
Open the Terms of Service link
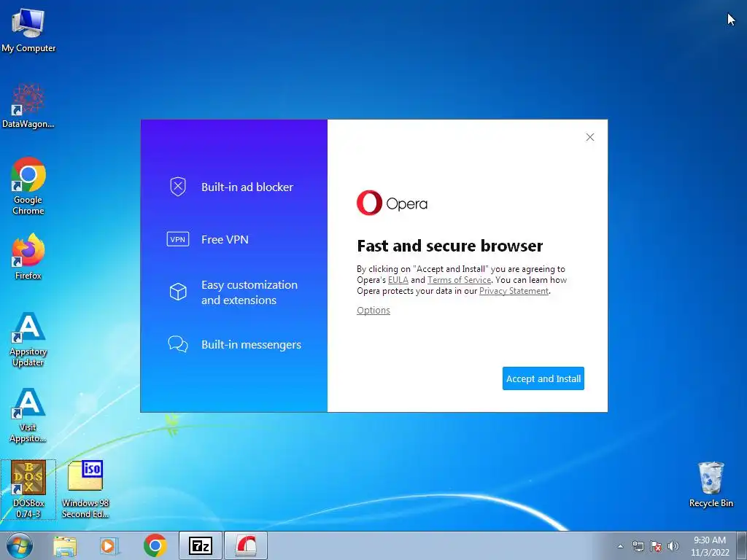(459, 280)
